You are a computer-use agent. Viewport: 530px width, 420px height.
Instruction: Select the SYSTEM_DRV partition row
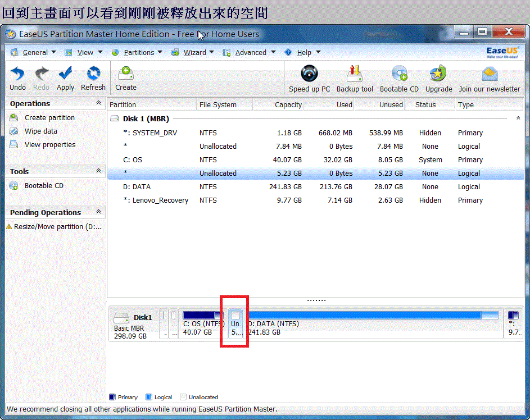click(x=315, y=133)
